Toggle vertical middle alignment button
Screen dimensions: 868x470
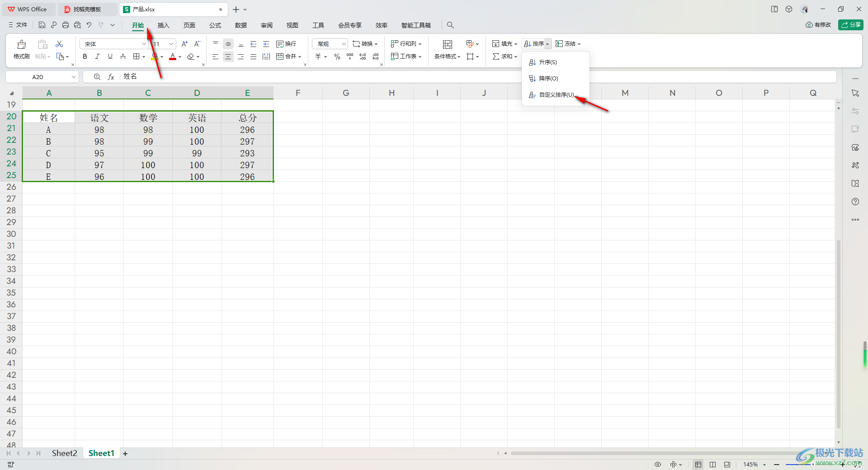[x=228, y=44]
